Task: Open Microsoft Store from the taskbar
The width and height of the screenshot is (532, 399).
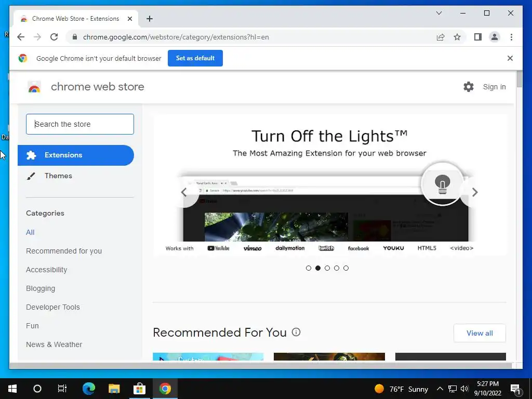Action: (139, 389)
